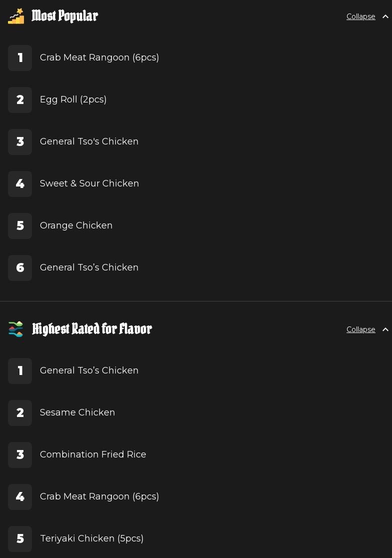Select Teriyaki Chicken (5pcs)
Viewport: 392px width, 558px height.
(92, 538)
